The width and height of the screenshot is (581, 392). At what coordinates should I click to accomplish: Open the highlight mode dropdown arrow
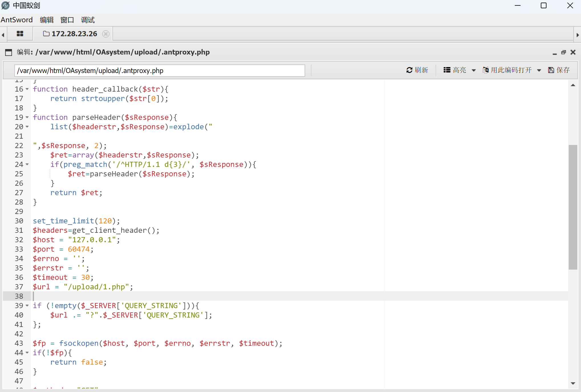click(474, 70)
